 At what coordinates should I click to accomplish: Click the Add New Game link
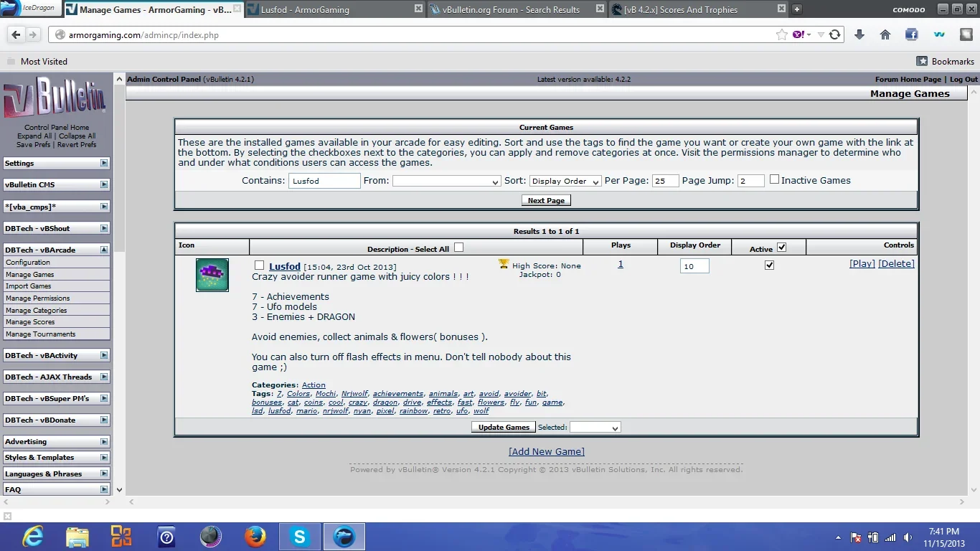coord(547,451)
